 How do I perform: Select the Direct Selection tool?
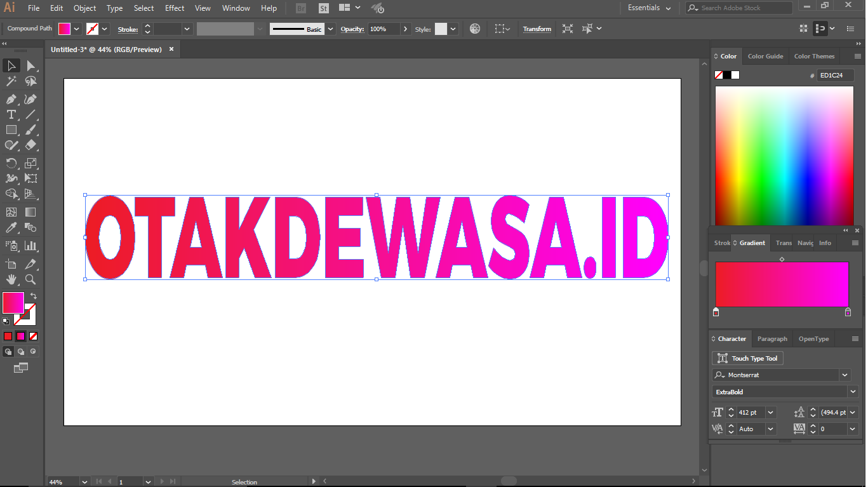pyautogui.click(x=30, y=66)
